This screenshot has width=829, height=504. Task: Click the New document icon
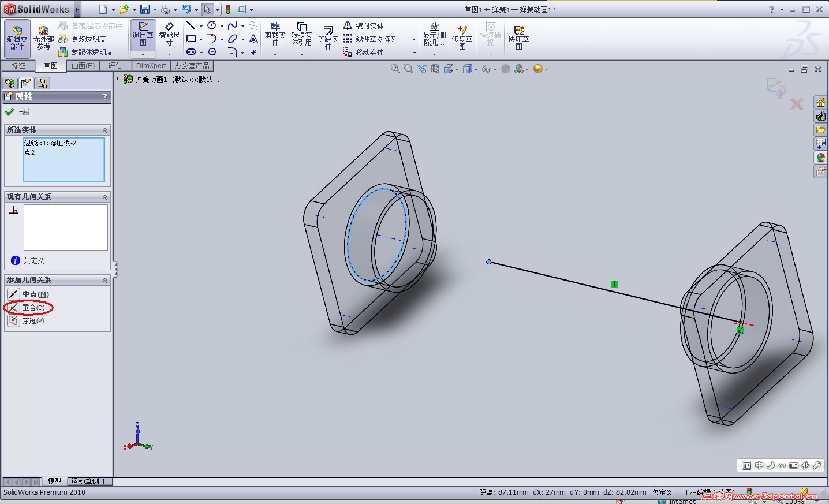tap(103, 9)
